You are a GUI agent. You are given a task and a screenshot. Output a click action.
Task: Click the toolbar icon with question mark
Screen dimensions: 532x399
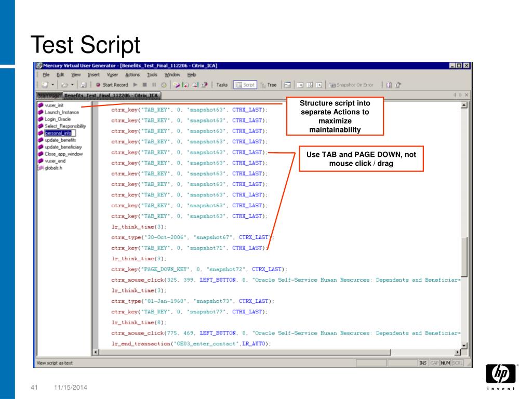pos(205,85)
